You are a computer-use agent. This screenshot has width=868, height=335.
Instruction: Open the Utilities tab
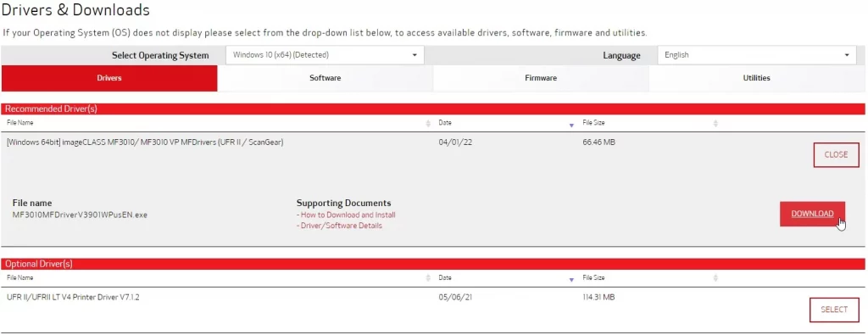pyautogui.click(x=756, y=78)
